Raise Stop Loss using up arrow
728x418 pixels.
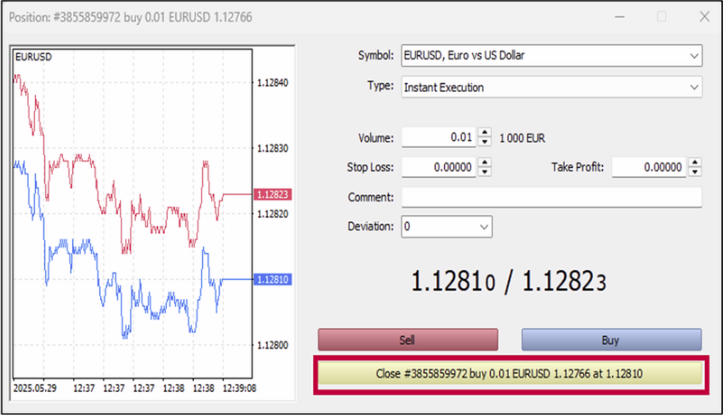click(485, 163)
